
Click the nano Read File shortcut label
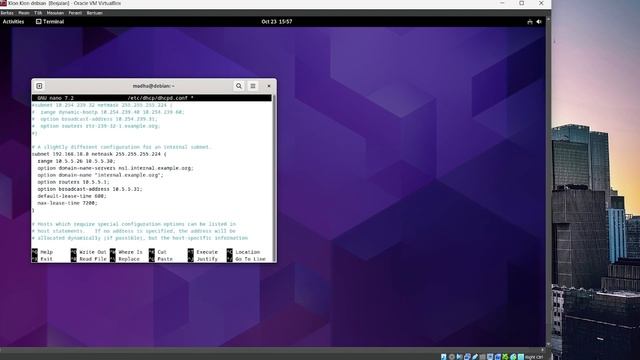pyautogui.click(x=93, y=259)
